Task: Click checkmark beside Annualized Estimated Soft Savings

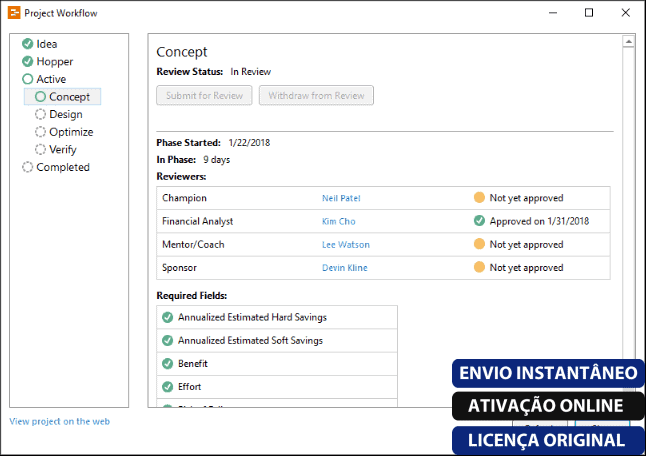Action: [167, 340]
